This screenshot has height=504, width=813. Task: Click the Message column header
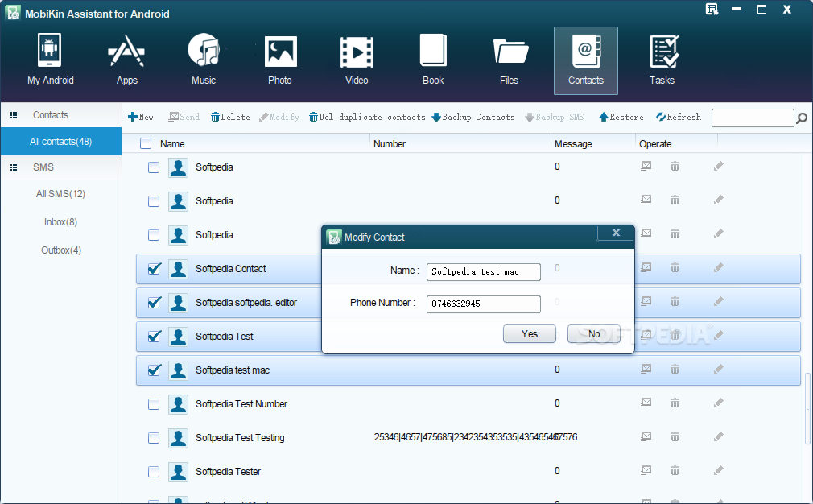[x=573, y=144]
